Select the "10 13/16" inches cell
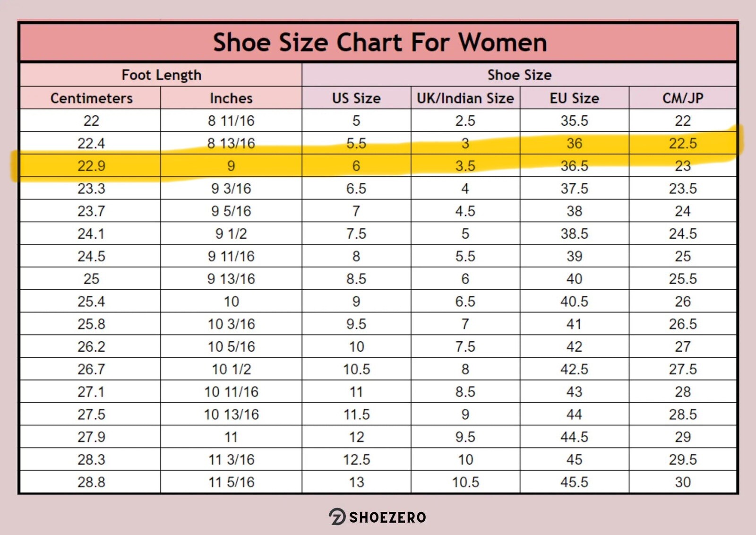756x535 pixels. 231,414
